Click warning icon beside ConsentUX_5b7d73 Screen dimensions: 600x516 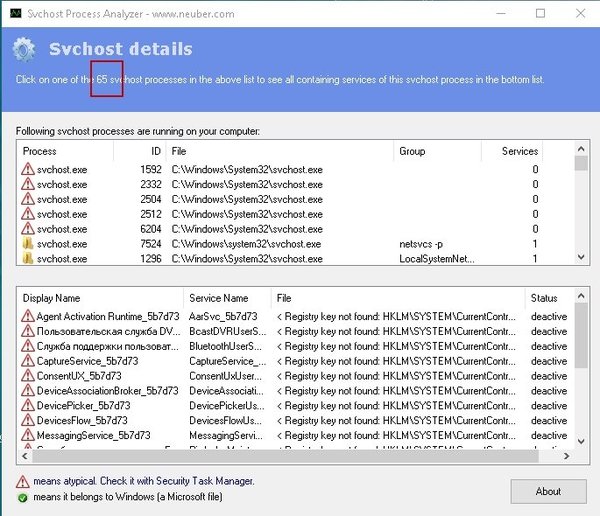pos(27,376)
